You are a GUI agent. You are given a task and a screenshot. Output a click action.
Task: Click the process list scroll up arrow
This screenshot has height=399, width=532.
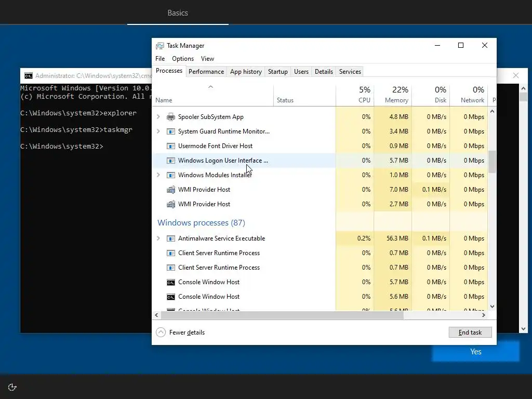[x=493, y=112]
